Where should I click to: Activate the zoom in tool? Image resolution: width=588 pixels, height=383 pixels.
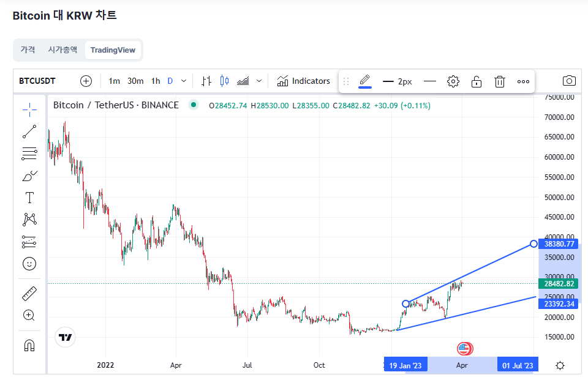(x=29, y=315)
